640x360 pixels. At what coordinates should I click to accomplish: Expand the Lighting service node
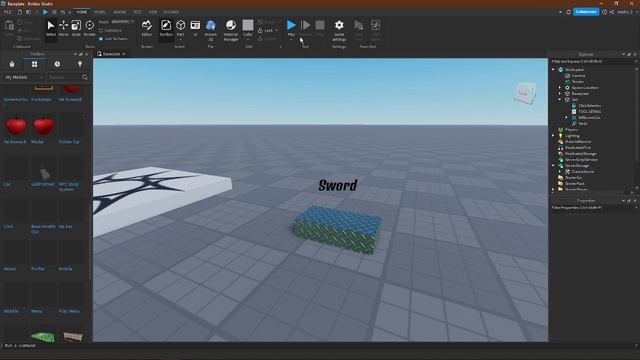(x=553, y=136)
